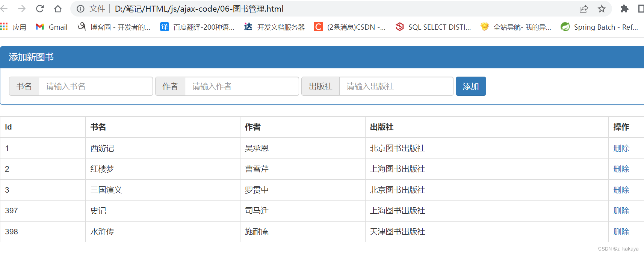The height and width of the screenshot is (255, 644).
Task: Focus the address bar URL
Action: tap(199, 9)
